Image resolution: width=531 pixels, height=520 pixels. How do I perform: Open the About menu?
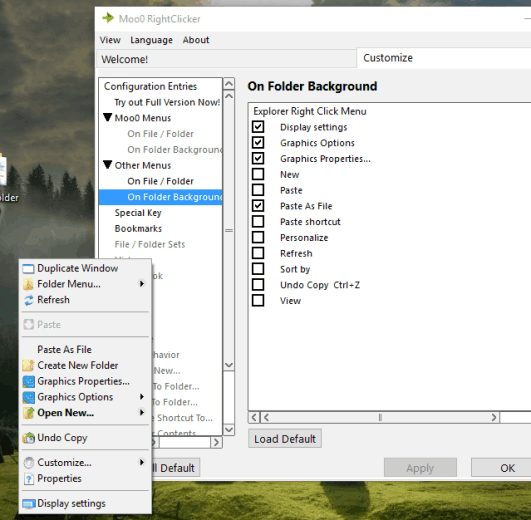click(x=196, y=40)
